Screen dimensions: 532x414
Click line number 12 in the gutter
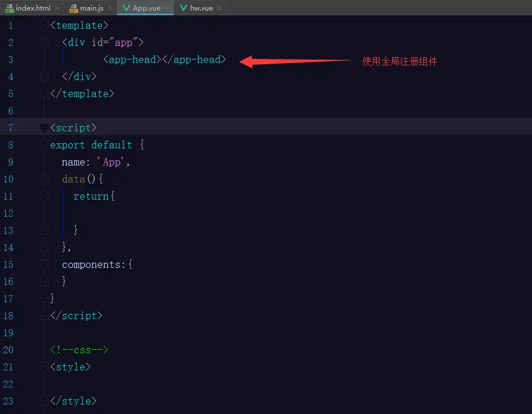[x=8, y=213]
